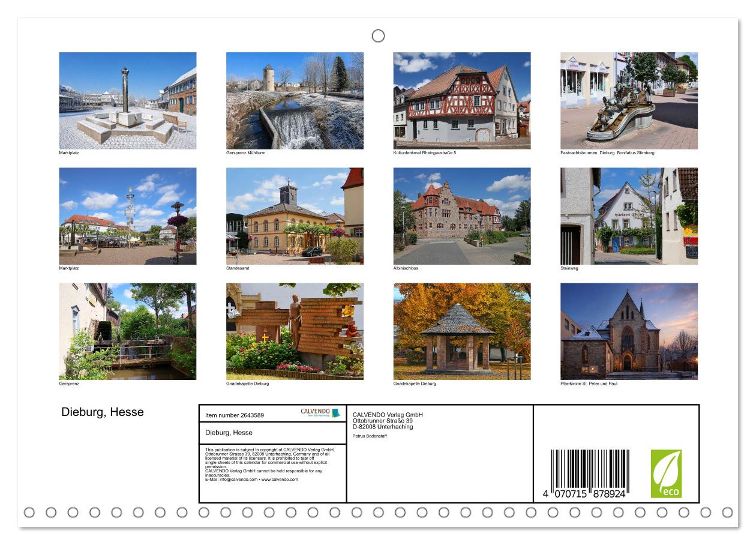Image resolution: width=756 pixels, height=545 pixels.
Task: Select the Steinweg street photo
Action: click(x=629, y=216)
